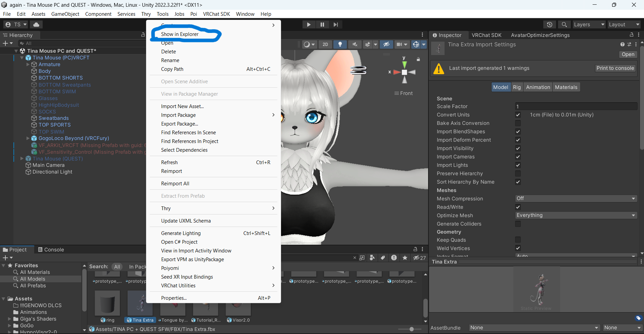The image size is (644, 334).
Task: Open the Layers dropdown
Action: [x=589, y=25]
